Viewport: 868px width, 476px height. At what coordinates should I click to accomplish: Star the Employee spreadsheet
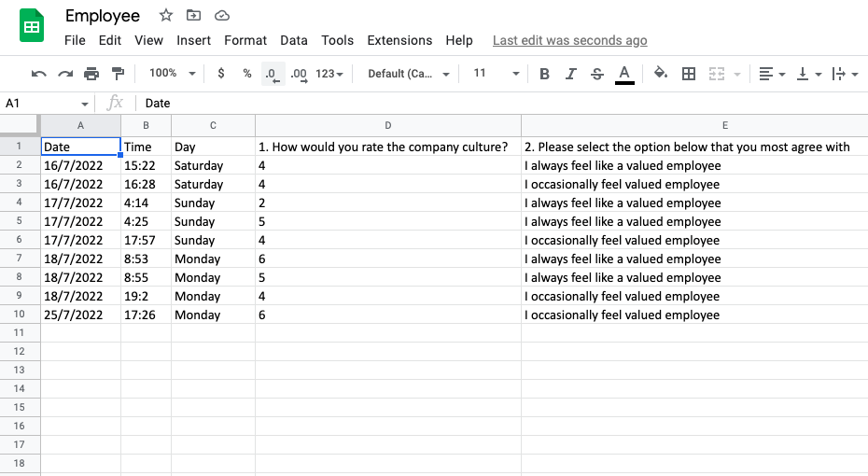pos(166,15)
